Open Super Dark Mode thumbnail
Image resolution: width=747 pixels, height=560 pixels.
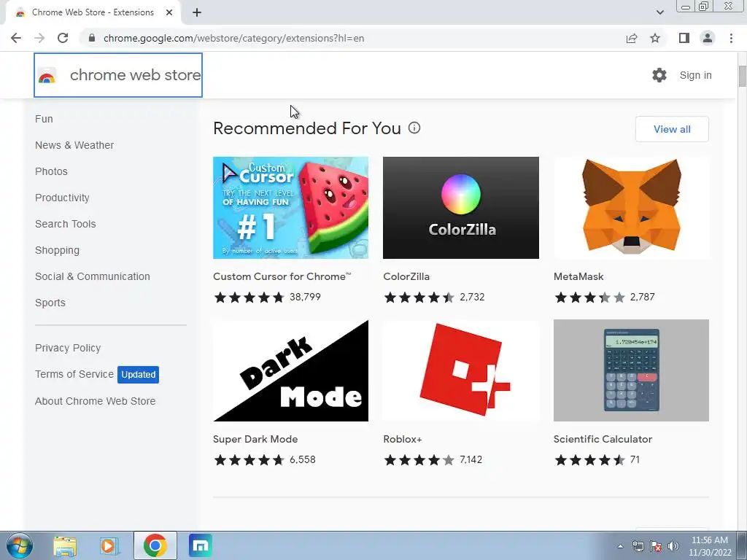(x=290, y=370)
